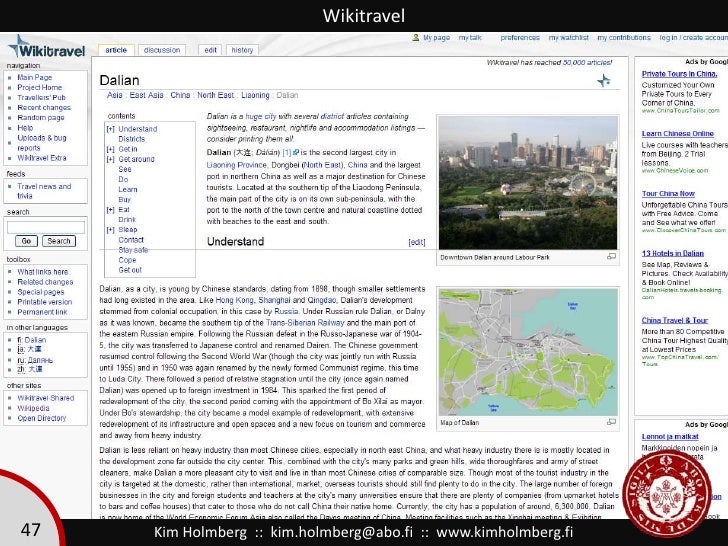Enlarge the Map of Dalian via magnify icon
Screen dimensions: 728x546
click(x=611, y=422)
